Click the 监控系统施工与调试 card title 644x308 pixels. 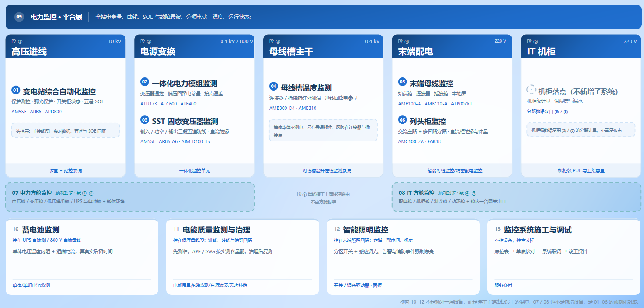coord(537,230)
